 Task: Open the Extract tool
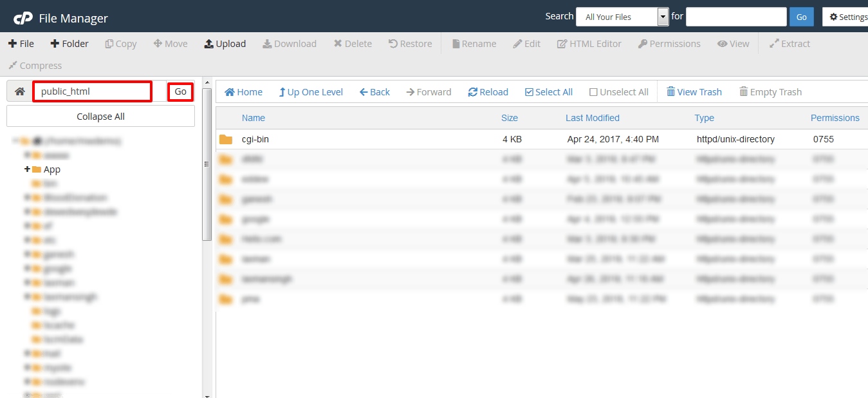tap(790, 43)
